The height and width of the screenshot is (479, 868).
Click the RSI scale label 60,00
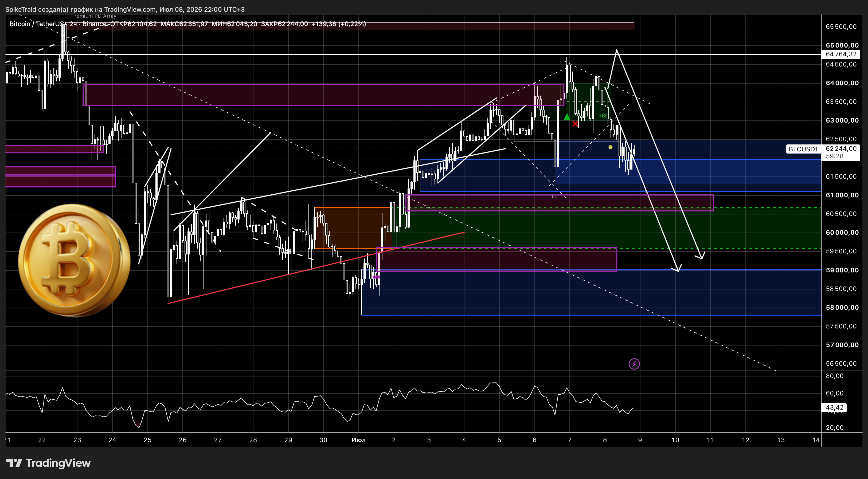(x=834, y=394)
